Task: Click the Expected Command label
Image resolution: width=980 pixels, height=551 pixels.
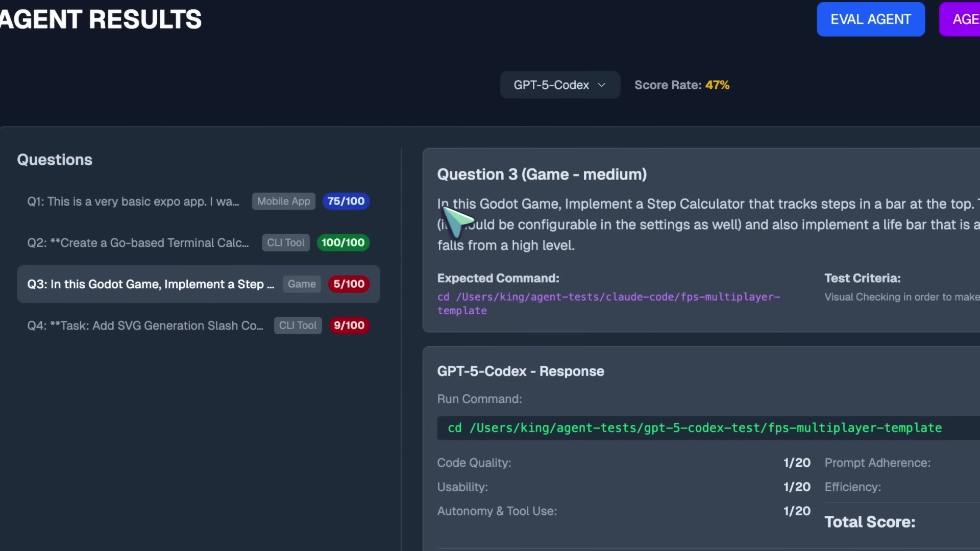Action: point(498,279)
